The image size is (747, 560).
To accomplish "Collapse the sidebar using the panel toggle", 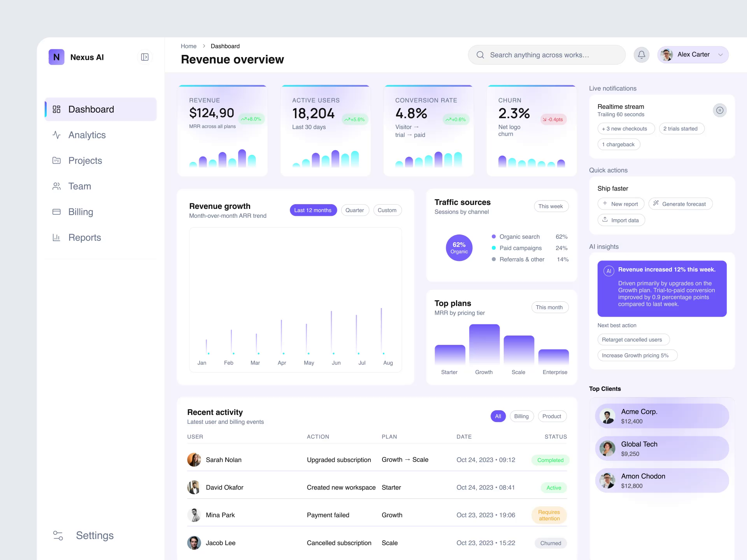I will 145,57.
